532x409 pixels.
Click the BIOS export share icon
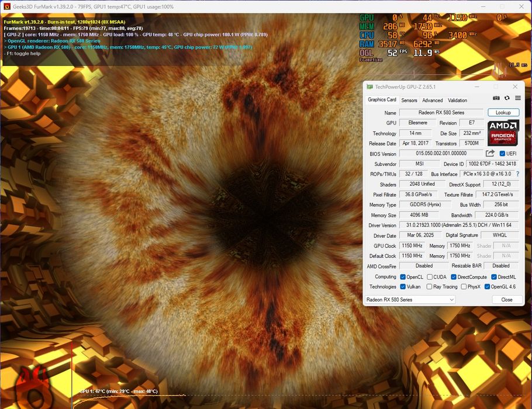point(490,154)
